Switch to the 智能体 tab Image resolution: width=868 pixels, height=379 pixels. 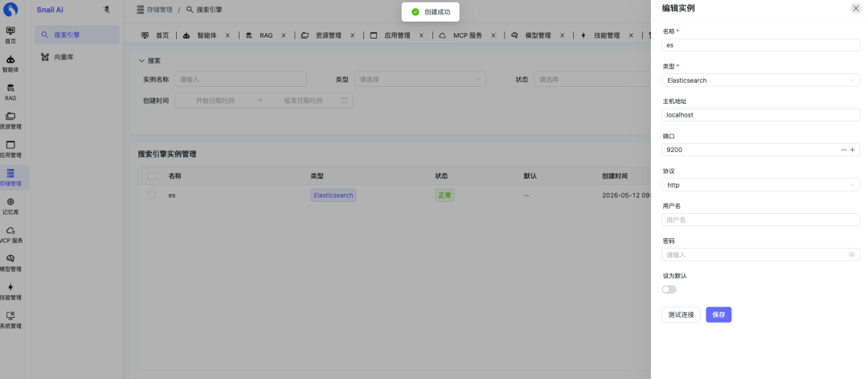(200, 35)
